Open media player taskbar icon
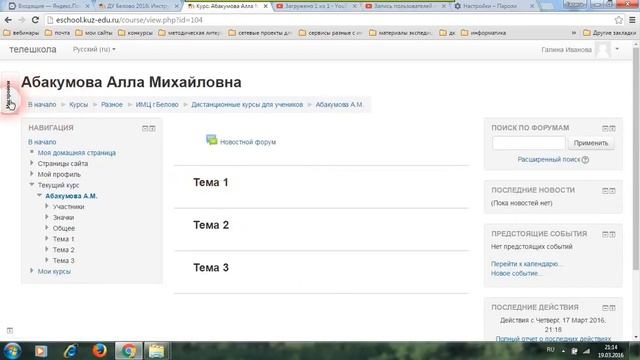The width and height of the screenshot is (640, 360). (41, 351)
